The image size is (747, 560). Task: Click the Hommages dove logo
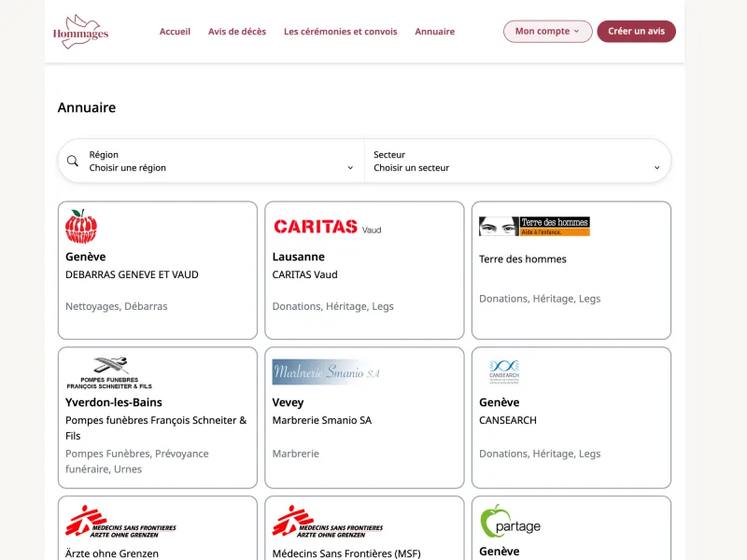click(80, 31)
